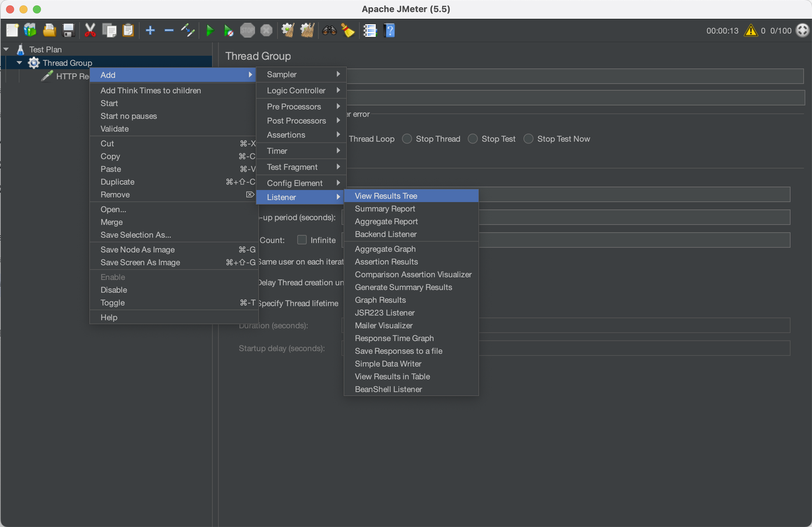The image size is (812, 527).
Task: Click Add Think Times to children
Action: [x=173, y=90]
